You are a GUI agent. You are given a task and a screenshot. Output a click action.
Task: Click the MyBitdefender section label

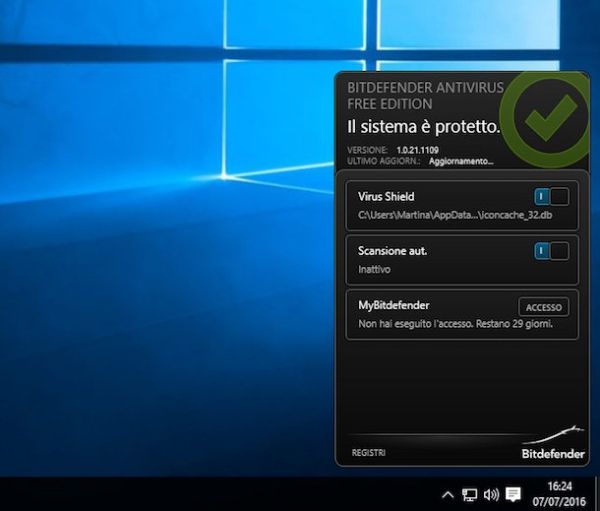click(393, 305)
